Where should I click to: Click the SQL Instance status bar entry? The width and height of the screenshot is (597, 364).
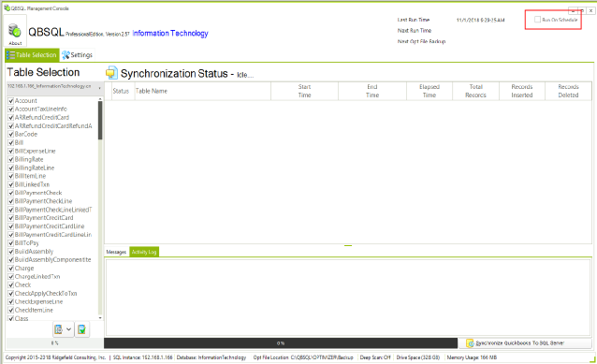coord(143,357)
